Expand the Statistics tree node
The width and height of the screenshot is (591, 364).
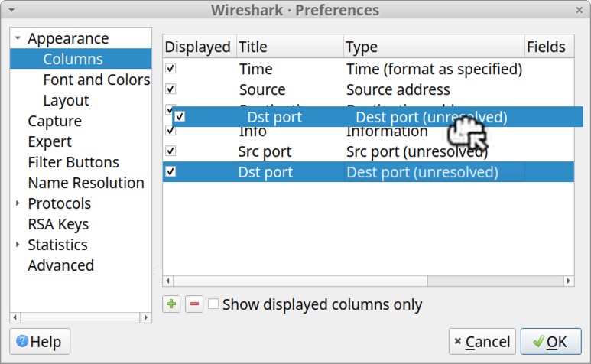18,245
